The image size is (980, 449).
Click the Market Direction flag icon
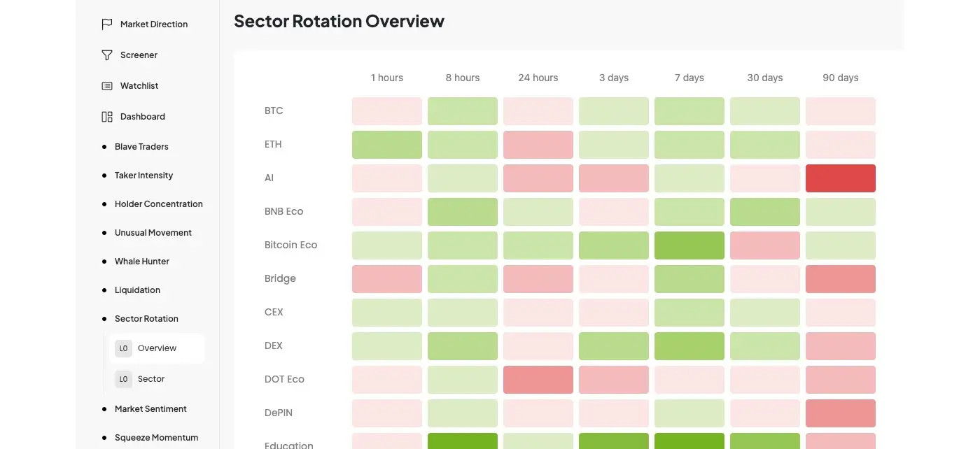click(107, 24)
